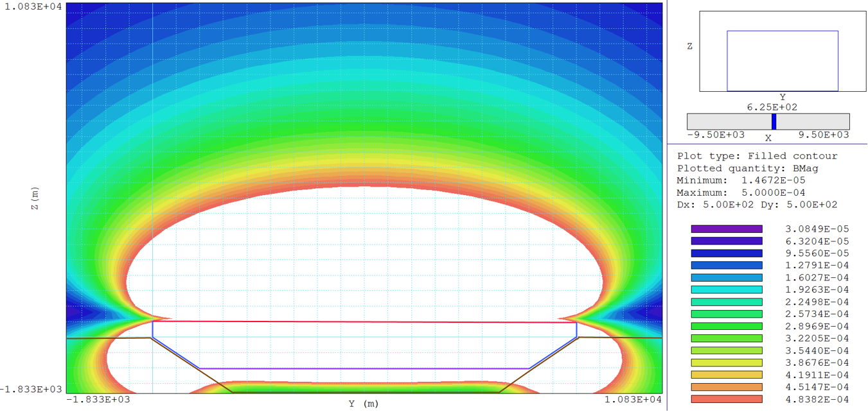868x412 pixels.
Task: Select the 1.6027E-04 legend swatch
Action: 727,278
